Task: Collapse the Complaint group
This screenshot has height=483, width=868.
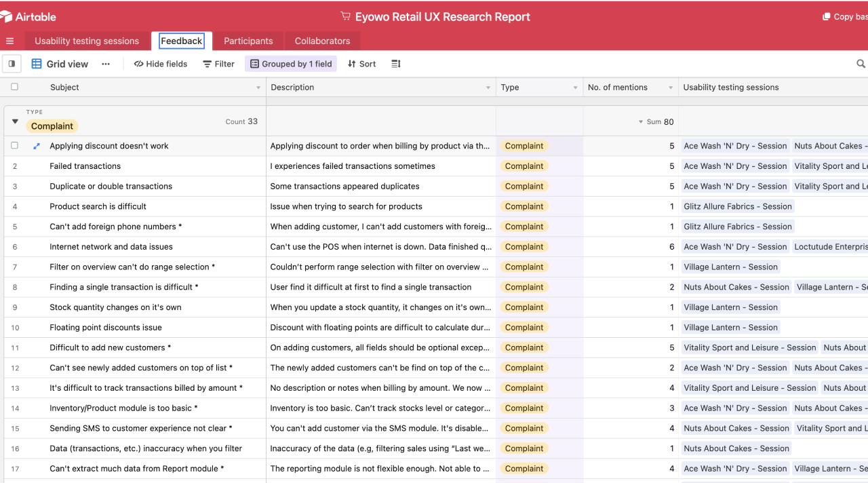Action: 15,121
